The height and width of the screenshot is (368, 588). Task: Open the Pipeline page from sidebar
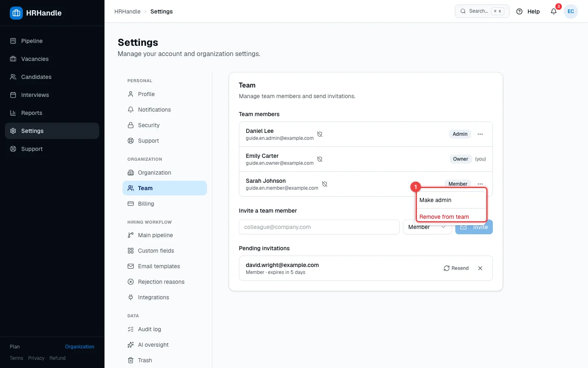point(52,41)
